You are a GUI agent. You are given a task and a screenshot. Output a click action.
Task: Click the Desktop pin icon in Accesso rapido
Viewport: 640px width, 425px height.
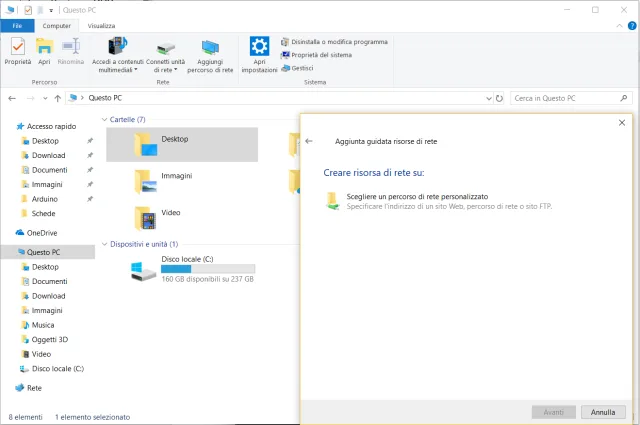coord(90,141)
